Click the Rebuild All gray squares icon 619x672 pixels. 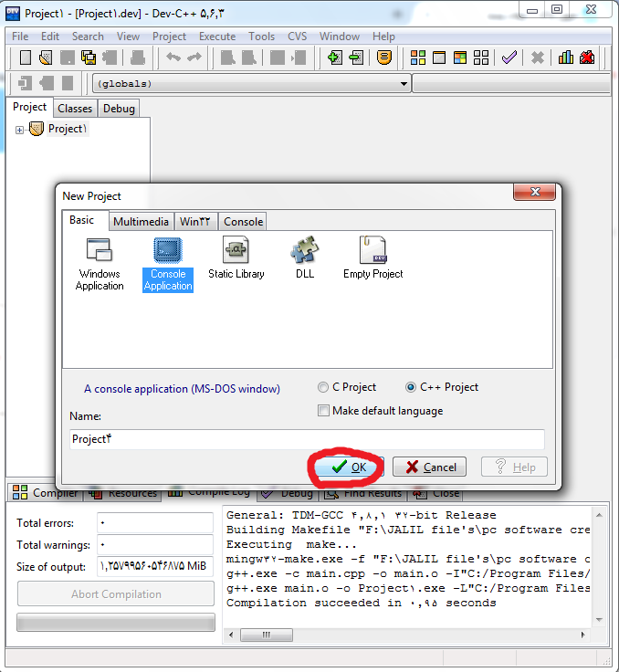481,57
